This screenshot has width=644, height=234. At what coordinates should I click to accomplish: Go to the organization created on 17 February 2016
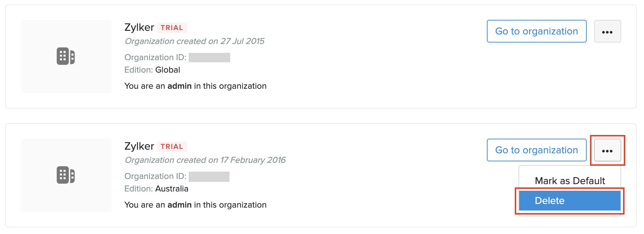tap(536, 150)
